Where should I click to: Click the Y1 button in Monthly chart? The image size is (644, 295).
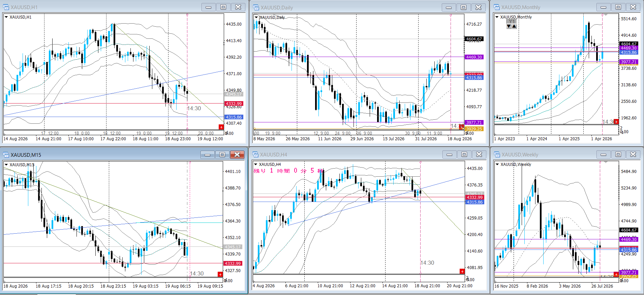click(512, 22)
